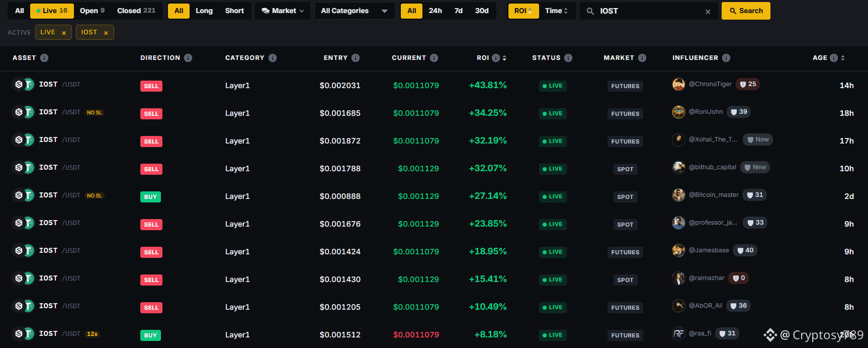Sort the table by AGE column arrows
868x348 pixels.
[843, 58]
